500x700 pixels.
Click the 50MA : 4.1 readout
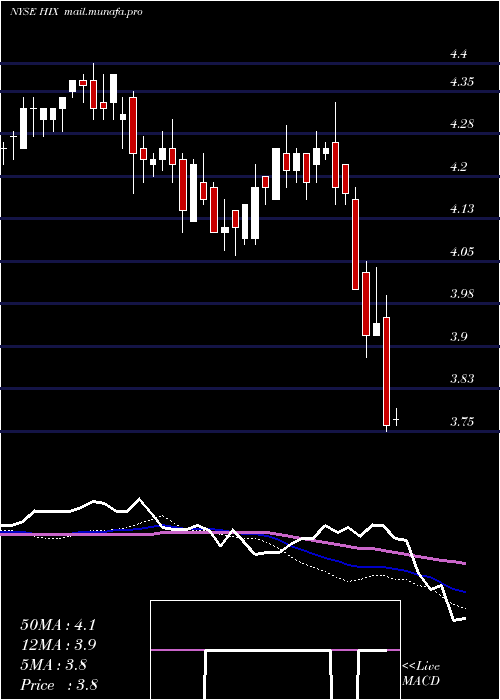(58, 625)
